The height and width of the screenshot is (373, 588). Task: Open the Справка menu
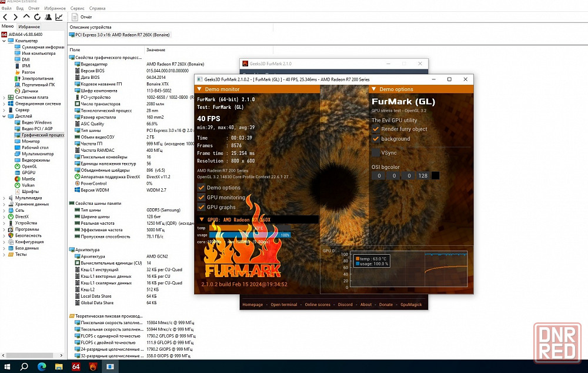(97, 8)
